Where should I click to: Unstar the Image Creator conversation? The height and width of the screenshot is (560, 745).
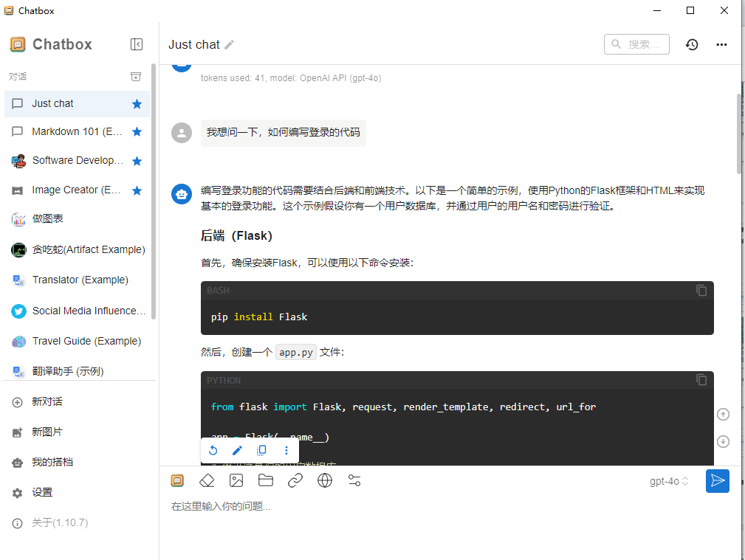(x=137, y=190)
